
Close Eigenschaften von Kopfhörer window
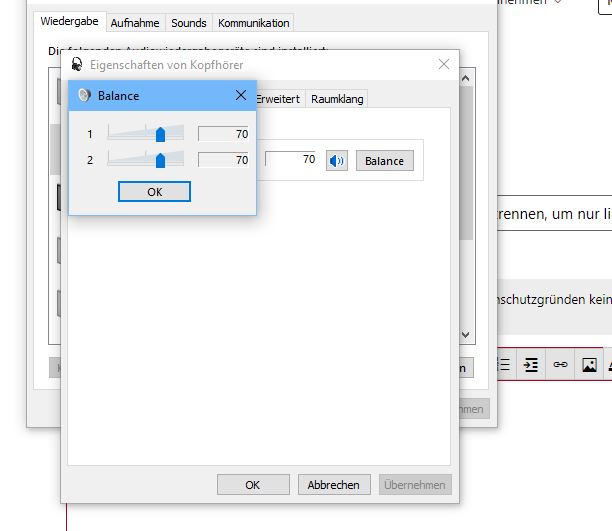444,64
